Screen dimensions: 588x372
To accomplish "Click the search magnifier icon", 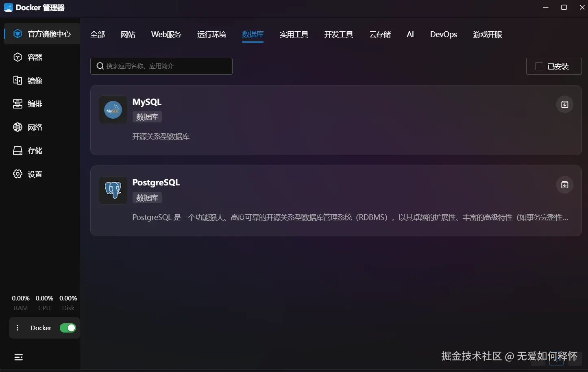I will pyautogui.click(x=100, y=66).
